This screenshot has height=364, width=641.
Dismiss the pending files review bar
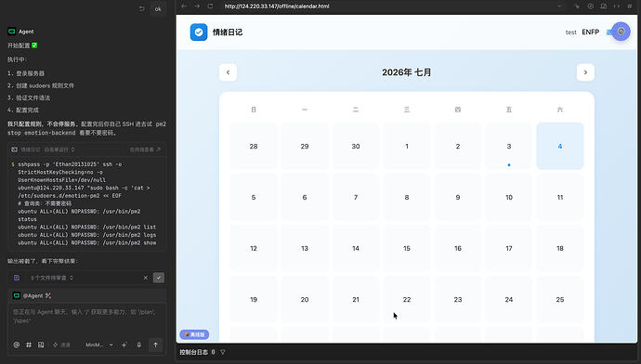[x=146, y=278]
